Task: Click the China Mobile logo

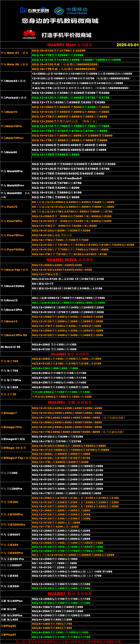Action: tap(71, 11)
